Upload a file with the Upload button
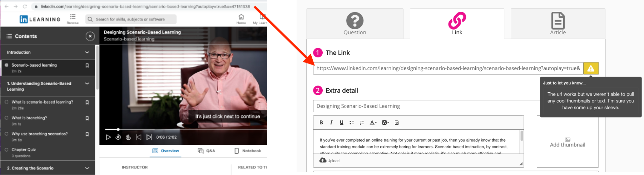Viewport: 644px width, 175px height. click(x=330, y=160)
